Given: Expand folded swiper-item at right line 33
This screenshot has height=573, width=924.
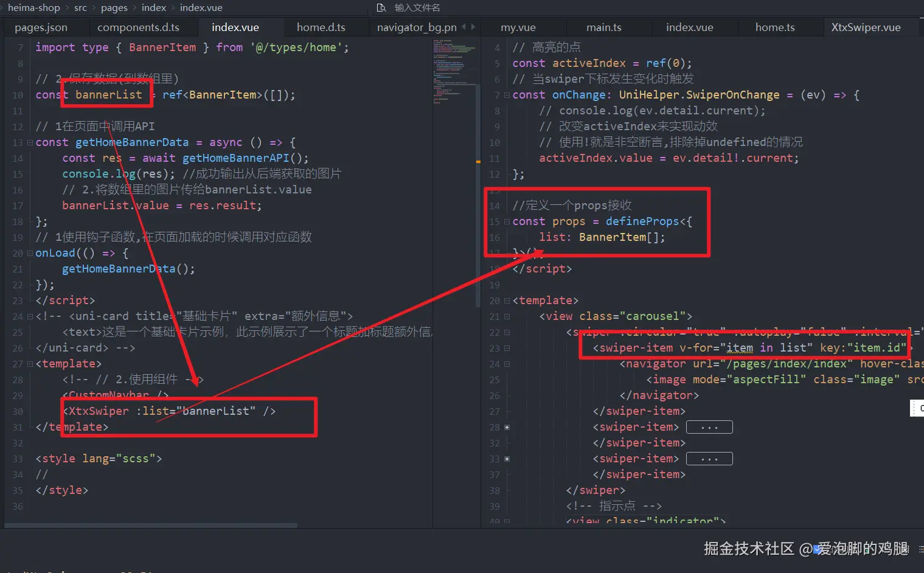Looking at the screenshot, I should [506, 459].
